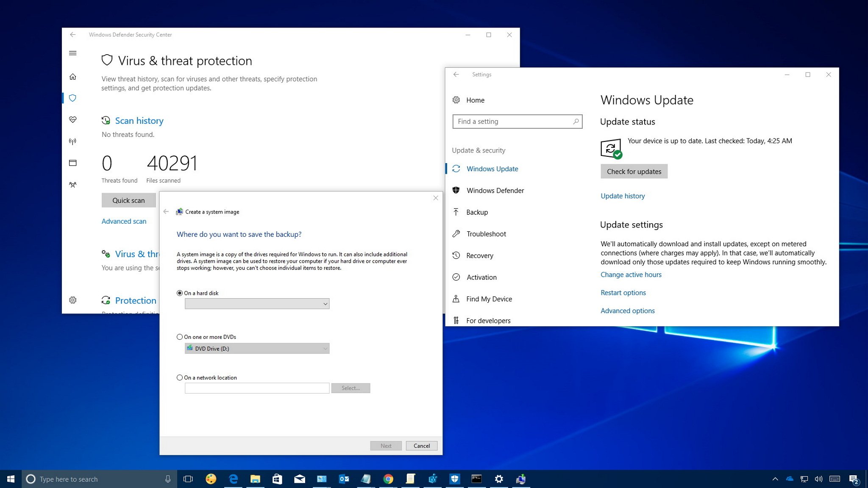
Task: Click the Windows Update circular arrow icon
Action: [x=456, y=169]
